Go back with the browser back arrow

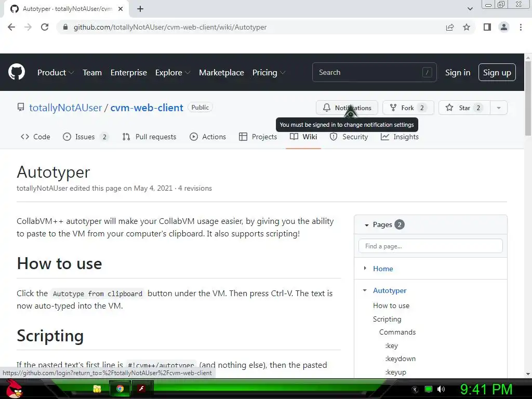point(11,27)
